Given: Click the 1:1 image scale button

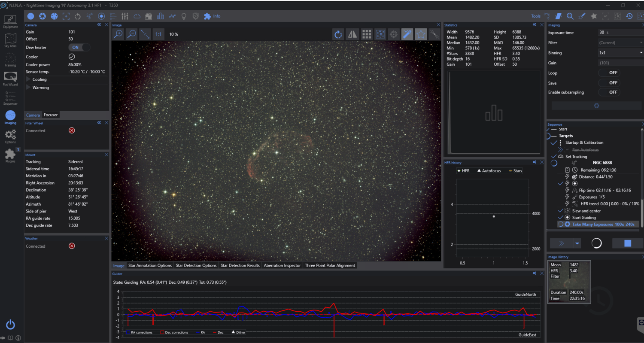Looking at the screenshot, I should 158,34.
